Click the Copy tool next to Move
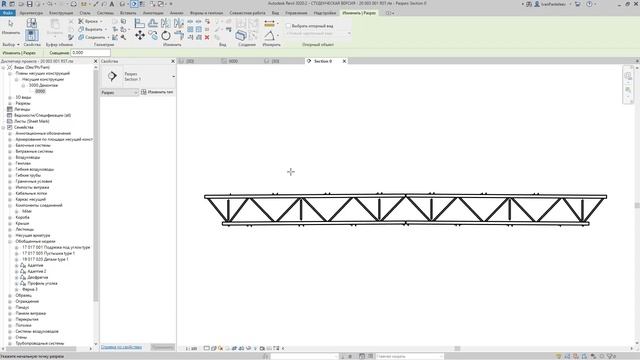This screenshot has height=360, width=640. pyautogui.click(x=153, y=36)
